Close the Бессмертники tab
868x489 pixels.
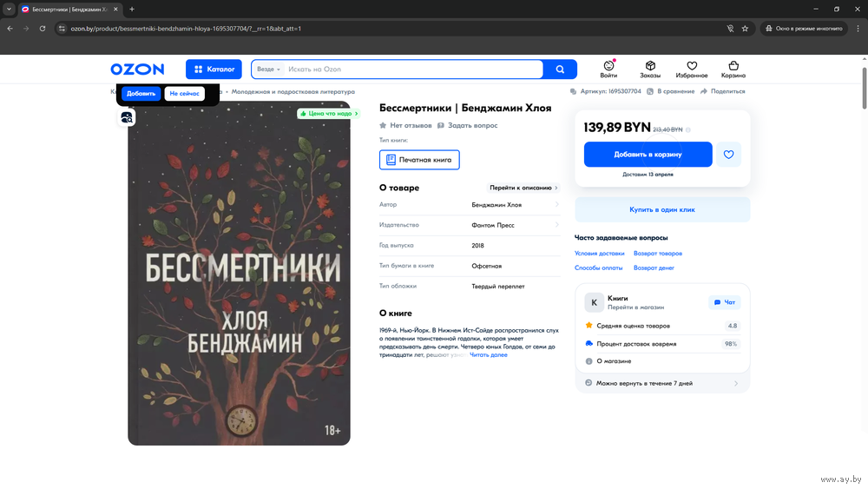point(115,9)
